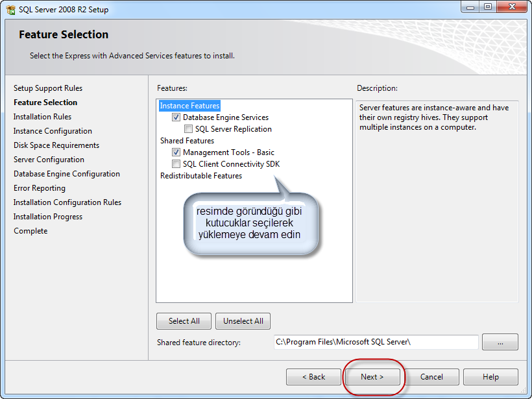Maximize the SQL Server Setup window
The height and width of the screenshot is (399, 532).
click(x=487, y=7)
